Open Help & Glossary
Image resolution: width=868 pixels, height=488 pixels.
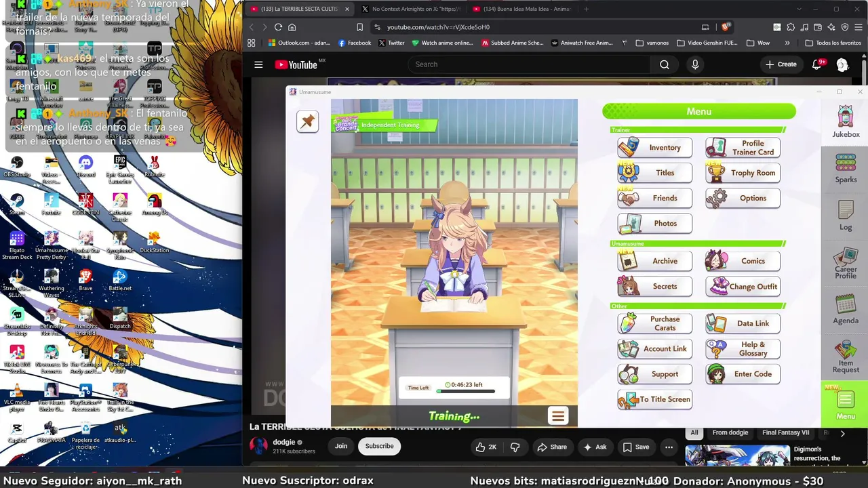click(x=743, y=348)
